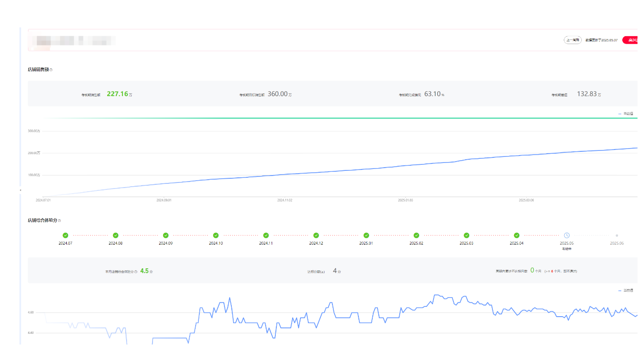Select the 2024.07 green checkmark step
Image resolution: width=644 pixels, height=351 pixels.
pos(65,235)
